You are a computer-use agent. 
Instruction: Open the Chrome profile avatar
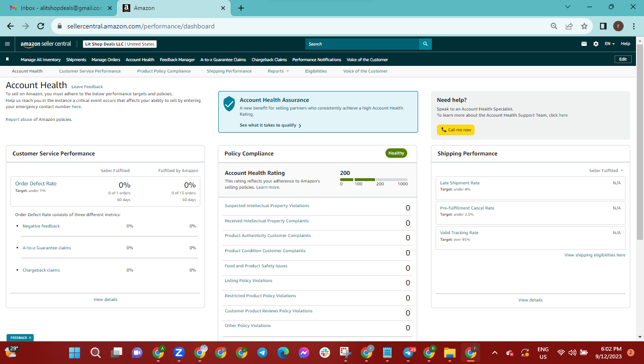click(x=618, y=26)
